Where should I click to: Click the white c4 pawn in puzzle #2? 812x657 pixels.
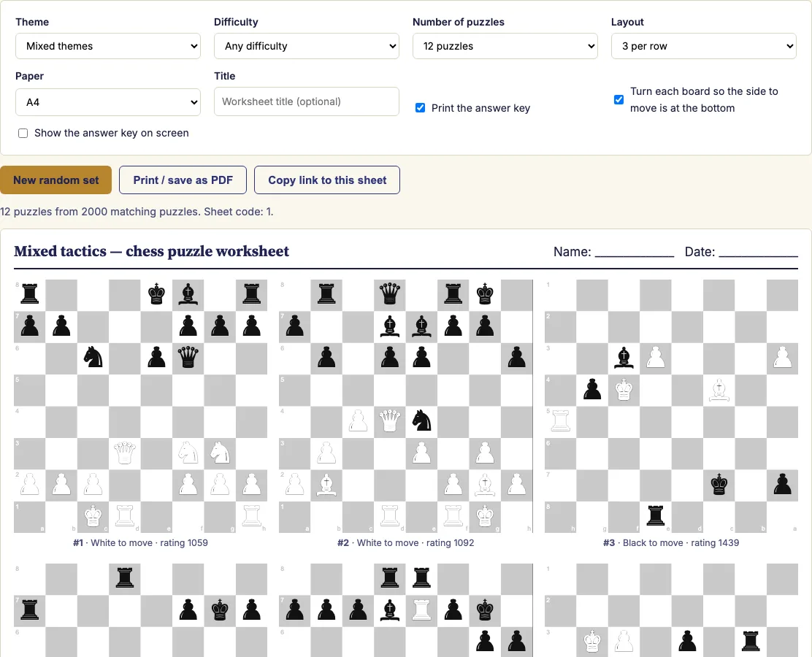(x=358, y=421)
